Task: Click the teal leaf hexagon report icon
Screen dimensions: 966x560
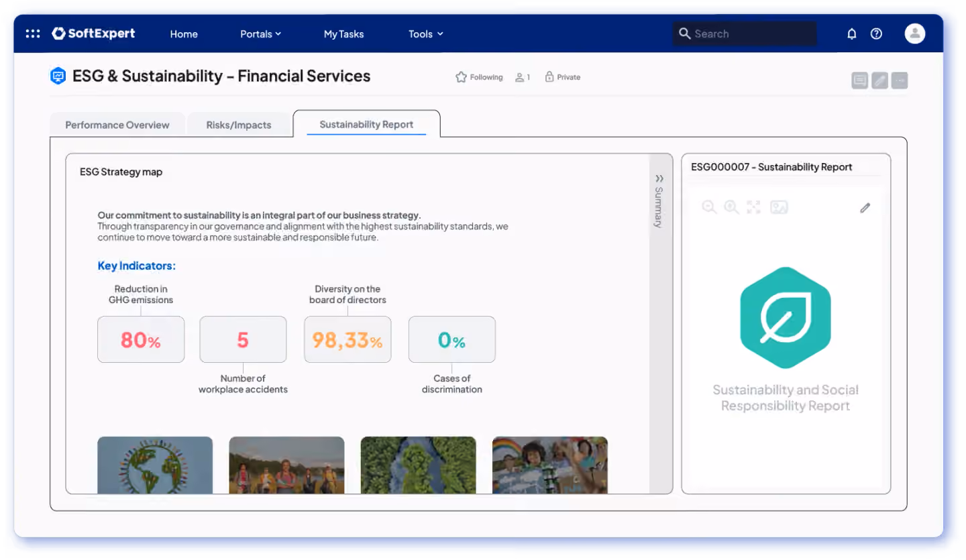Action: 786,317
